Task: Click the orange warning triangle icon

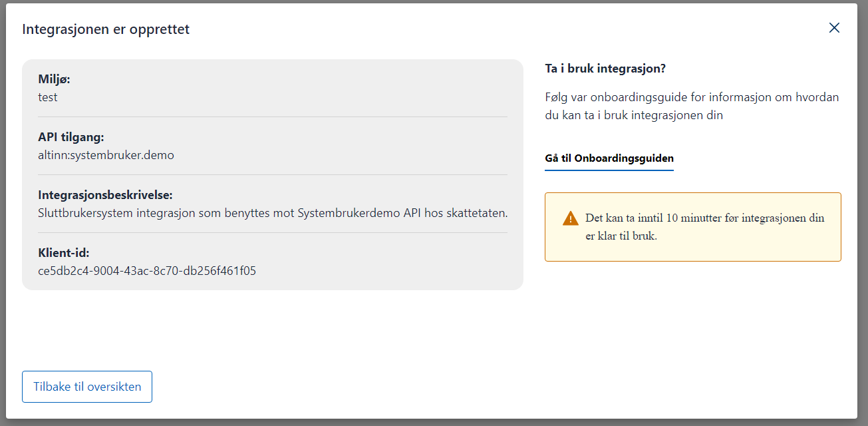Action: click(x=570, y=218)
